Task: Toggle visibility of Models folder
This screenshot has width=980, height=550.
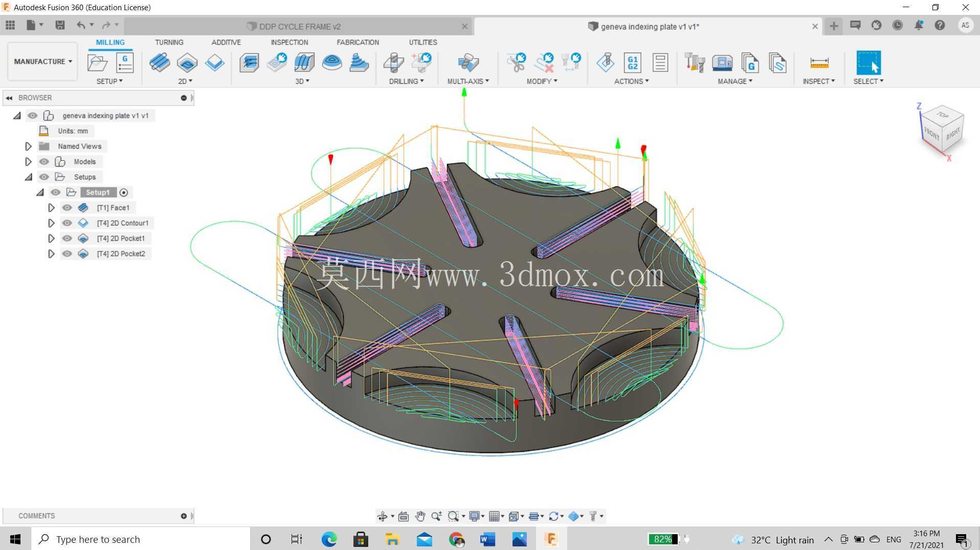Action: point(44,162)
